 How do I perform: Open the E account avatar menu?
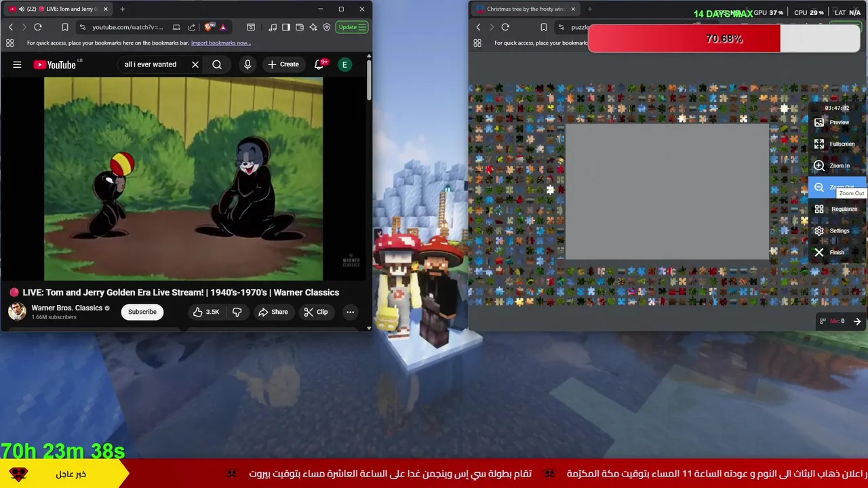tap(344, 64)
